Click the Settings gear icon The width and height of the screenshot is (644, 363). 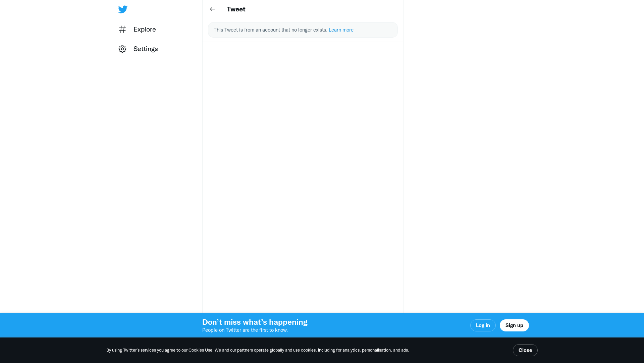click(122, 49)
